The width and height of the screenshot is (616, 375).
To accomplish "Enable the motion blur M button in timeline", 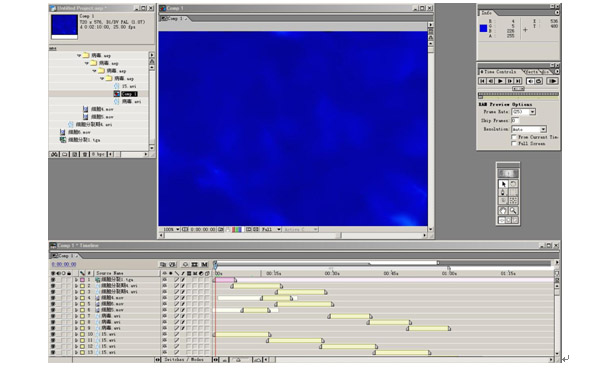I will coord(204,265).
